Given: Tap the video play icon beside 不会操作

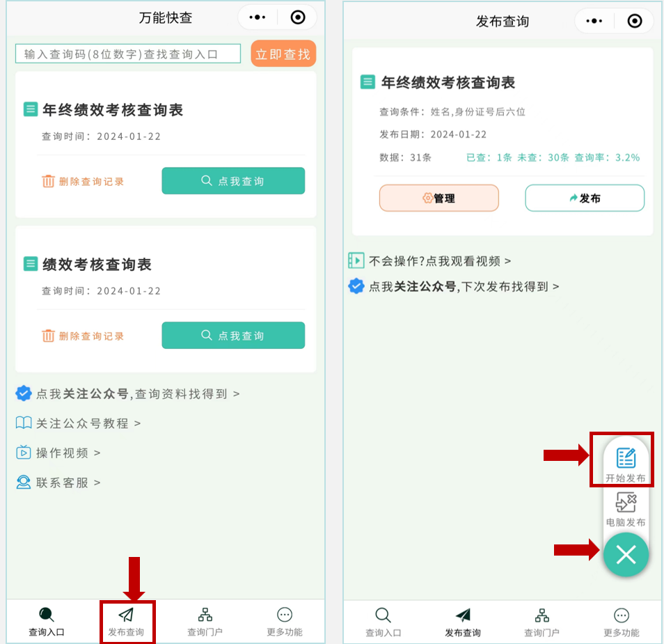Looking at the screenshot, I should 356,260.
